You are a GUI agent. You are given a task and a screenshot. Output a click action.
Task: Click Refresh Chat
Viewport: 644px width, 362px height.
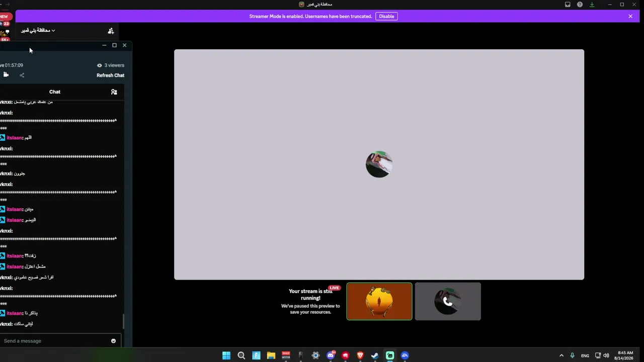point(110,75)
